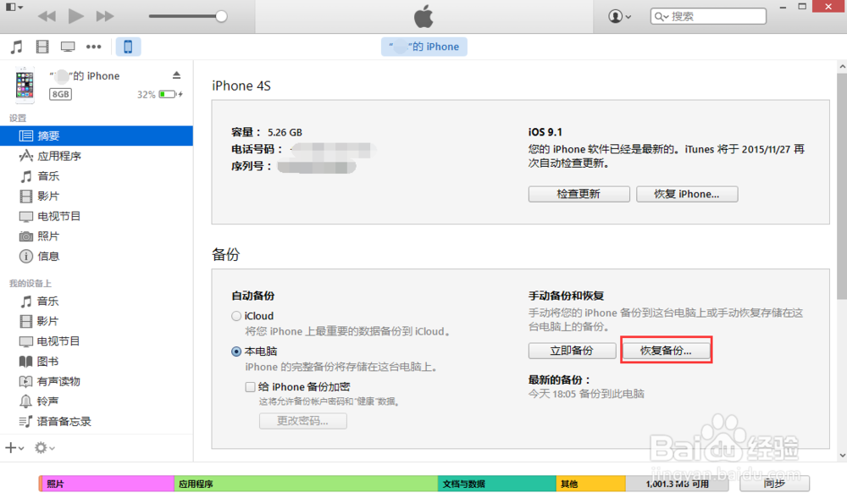The width and height of the screenshot is (847, 504).
Task: Click the 照片 pink storage bar segment
Action: [107, 484]
